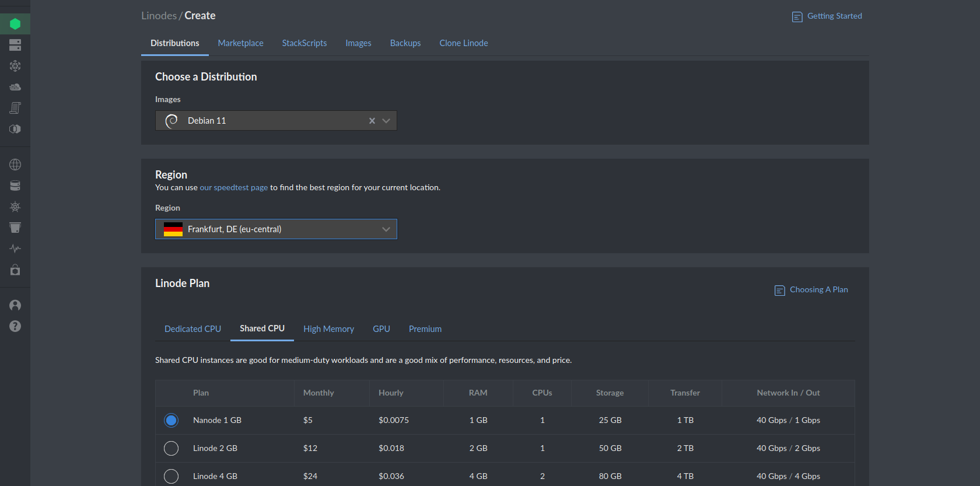Click the RAM column header
Image resolution: width=980 pixels, height=486 pixels.
pyautogui.click(x=478, y=393)
